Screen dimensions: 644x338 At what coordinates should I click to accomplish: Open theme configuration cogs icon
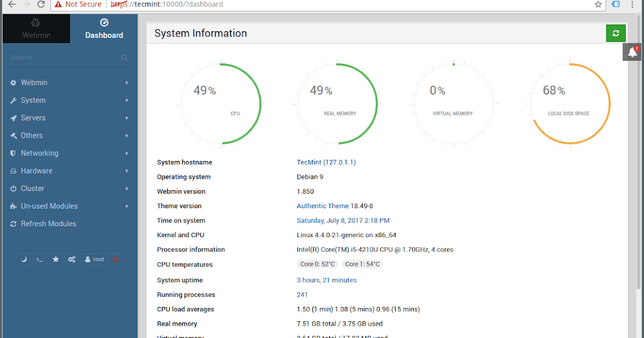71,259
